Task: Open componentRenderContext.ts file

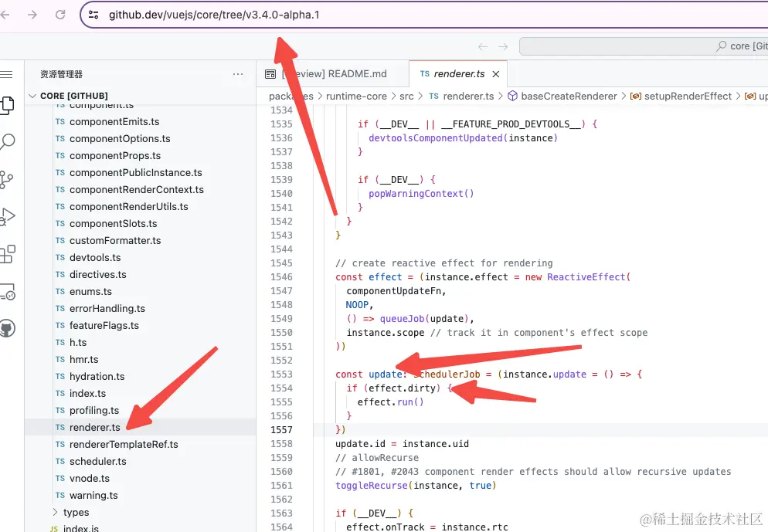Action: click(137, 190)
